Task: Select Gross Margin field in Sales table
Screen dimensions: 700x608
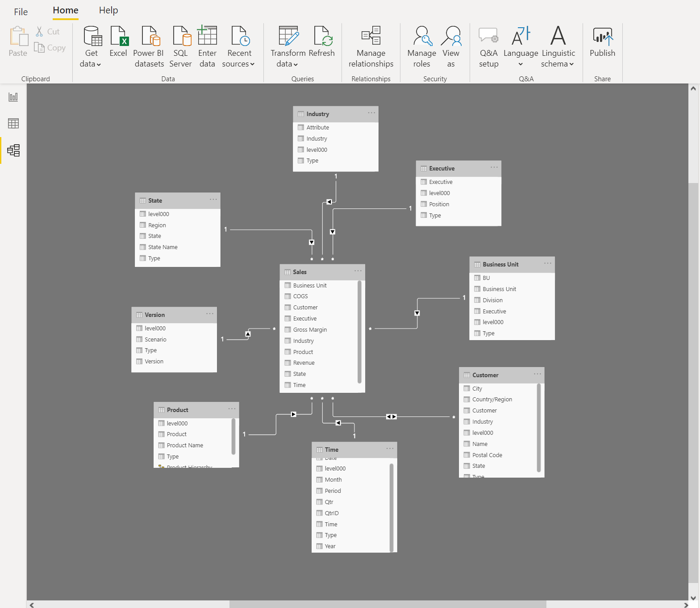Action: [310, 330]
